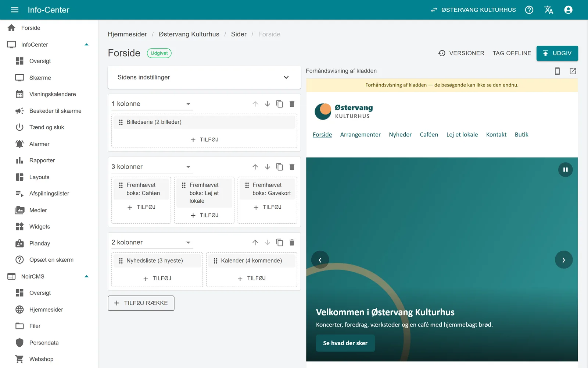The height and width of the screenshot is (368, 588).
Task: Click Se hvad der sker button
Action: [345, 343]
